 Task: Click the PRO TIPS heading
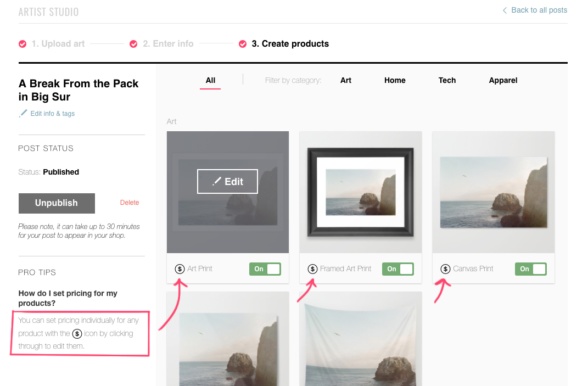tap(37, 273)
